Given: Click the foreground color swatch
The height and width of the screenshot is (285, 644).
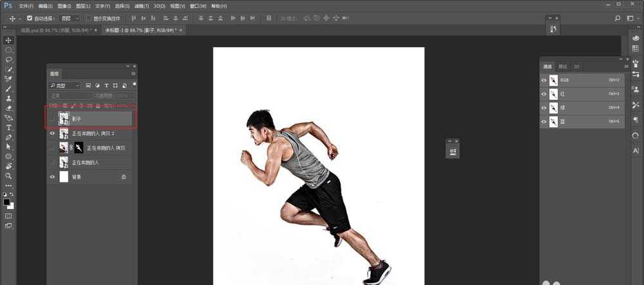Looking at the screenshot, I should pos(7,202).
